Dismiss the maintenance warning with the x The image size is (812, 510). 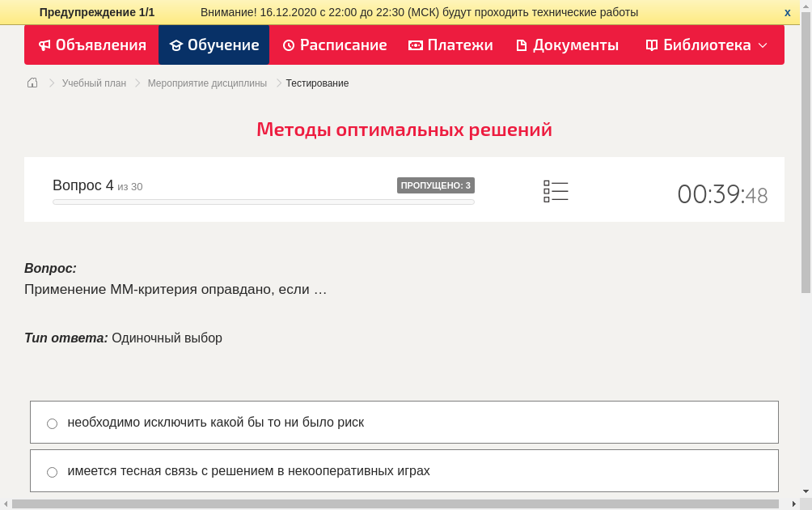(x=787, y=12)
